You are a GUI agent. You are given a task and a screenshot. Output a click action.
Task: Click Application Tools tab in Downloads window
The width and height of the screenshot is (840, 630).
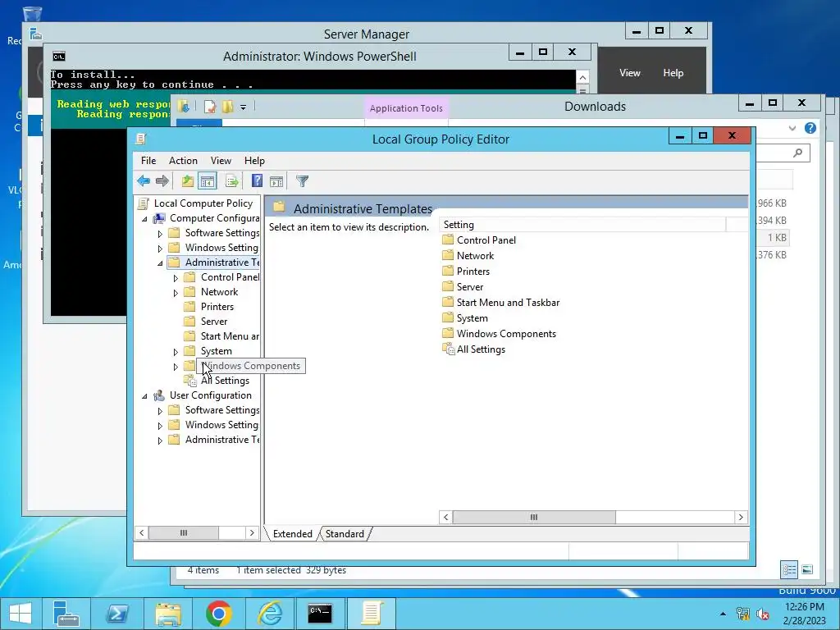(x=406, y=108)
